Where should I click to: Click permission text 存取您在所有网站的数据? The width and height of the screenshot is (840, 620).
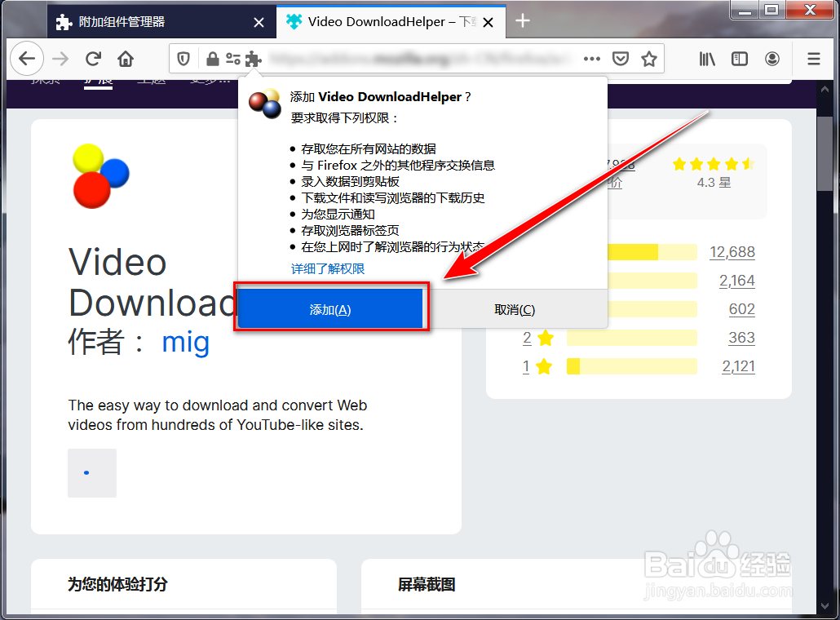coord(369,148)
